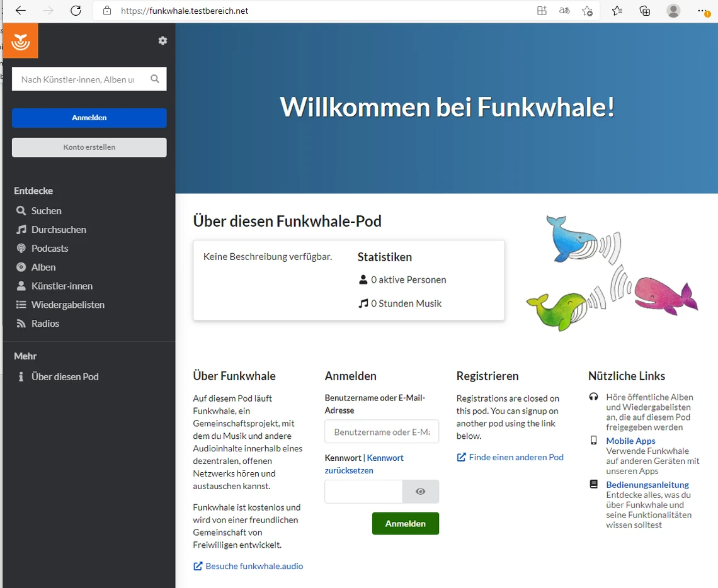
Task: Go to Wiedergabelisten in the sidebar
Action: (67, 305)
